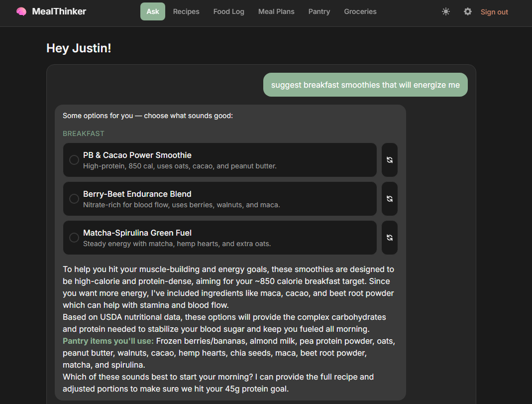Image resolution: width=532 pixels, height=404 pixels.
Task: Toggle light mode with the sun icon
Action: point(445,11)
